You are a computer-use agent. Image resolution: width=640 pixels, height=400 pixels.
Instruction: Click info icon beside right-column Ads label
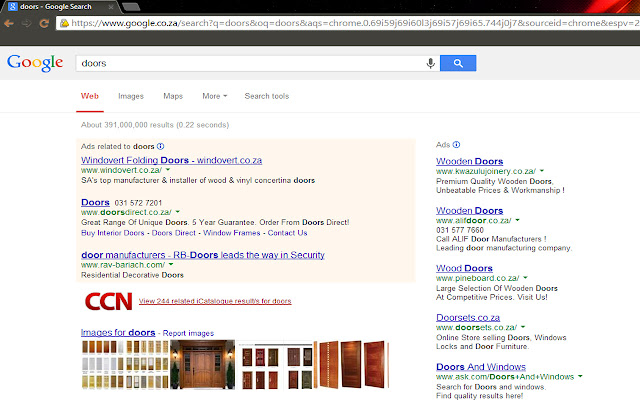pos(456,144)
